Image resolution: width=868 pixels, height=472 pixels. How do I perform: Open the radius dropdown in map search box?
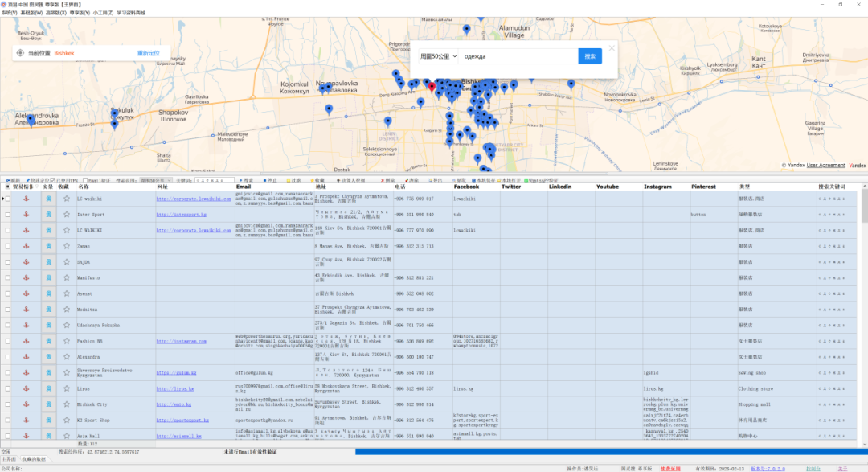point(439,56)
